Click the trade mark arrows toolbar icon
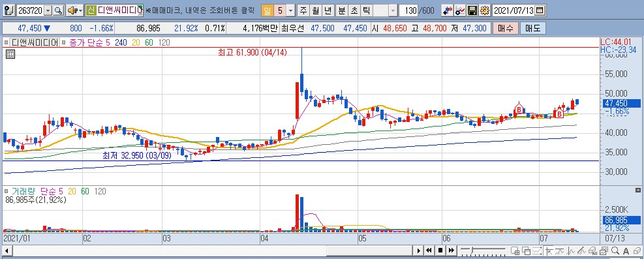Image resolution: width=644 pixels, height=259 pixels. (x=447, y=10)
